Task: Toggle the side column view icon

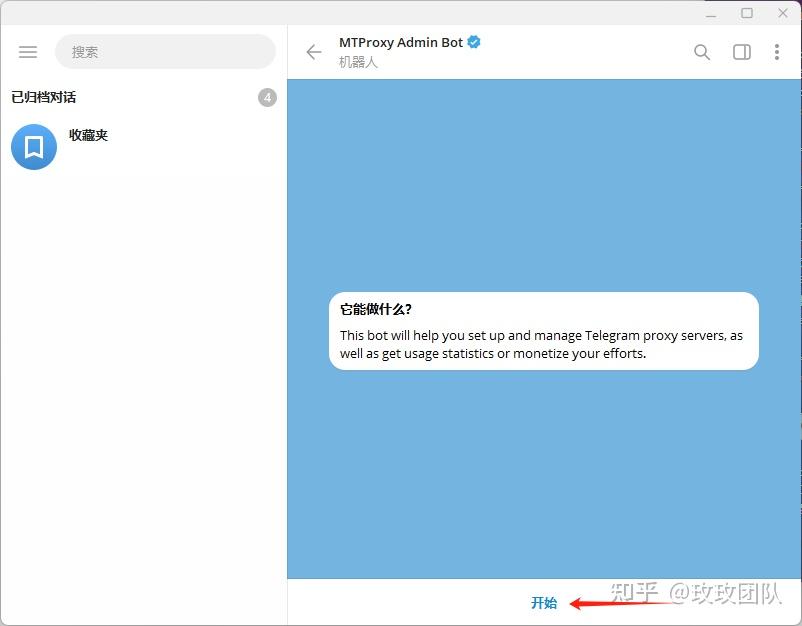Action: (740, 51)
